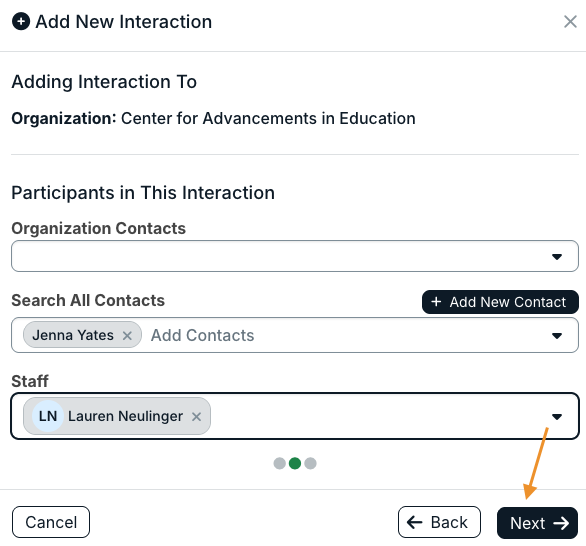Expand the Staff dropdown arrow

click(x=557, y=416)
